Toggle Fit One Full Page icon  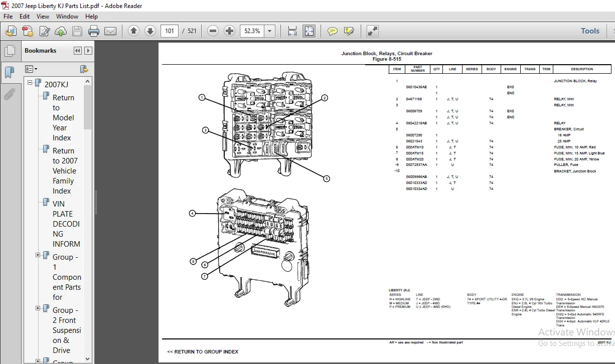click(x=309, y=31)
